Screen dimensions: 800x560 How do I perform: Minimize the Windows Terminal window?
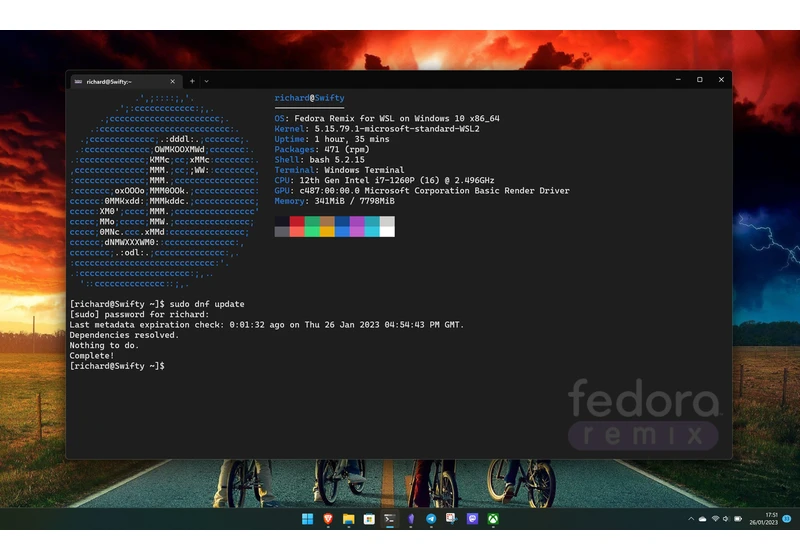click(x=678, y=80)
